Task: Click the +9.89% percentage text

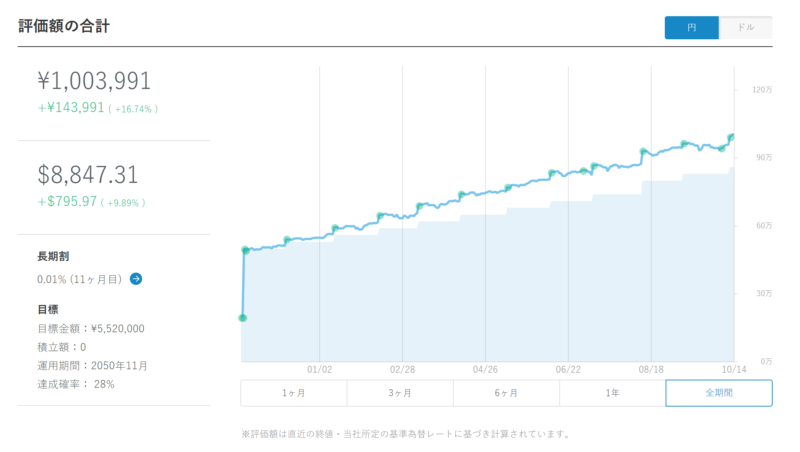Action: [x=123, y=203]
